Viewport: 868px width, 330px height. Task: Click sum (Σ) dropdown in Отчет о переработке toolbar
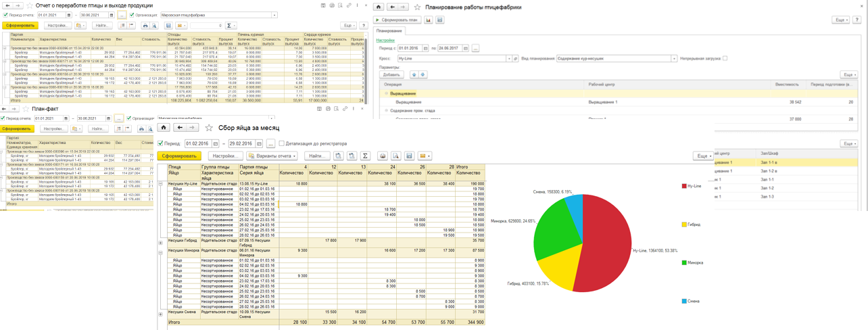(x=231, y=26)
